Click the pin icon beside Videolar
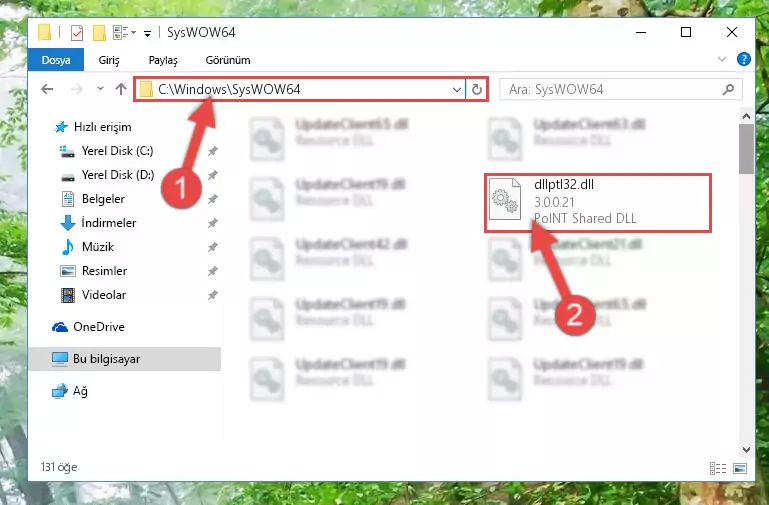This screenshot has width=769, height=505. (x=212, y=295)
